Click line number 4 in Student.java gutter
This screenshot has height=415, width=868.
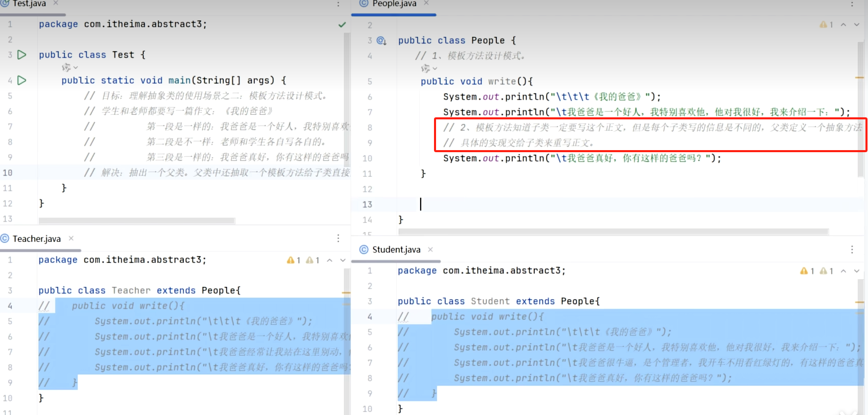(370, 317)
